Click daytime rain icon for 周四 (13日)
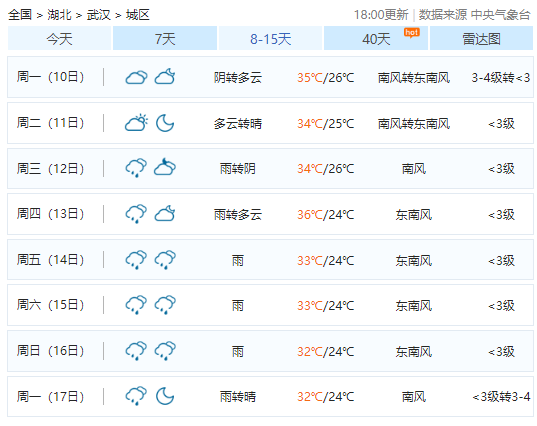Screen dimensions: 537x426 [136, 214]
